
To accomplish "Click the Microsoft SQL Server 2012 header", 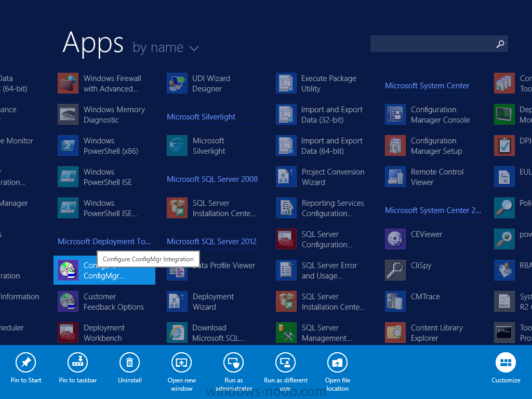I will 211,242.
